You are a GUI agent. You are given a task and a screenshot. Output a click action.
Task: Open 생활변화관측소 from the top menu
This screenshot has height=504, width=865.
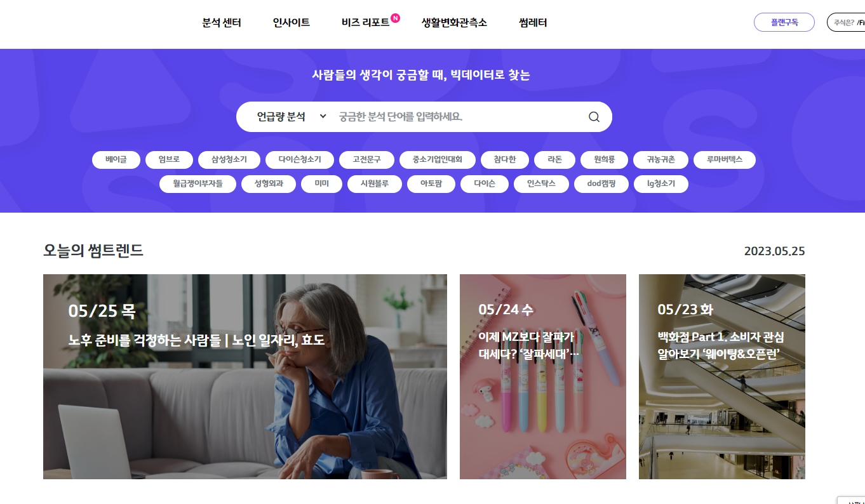(x=454, y=23)
